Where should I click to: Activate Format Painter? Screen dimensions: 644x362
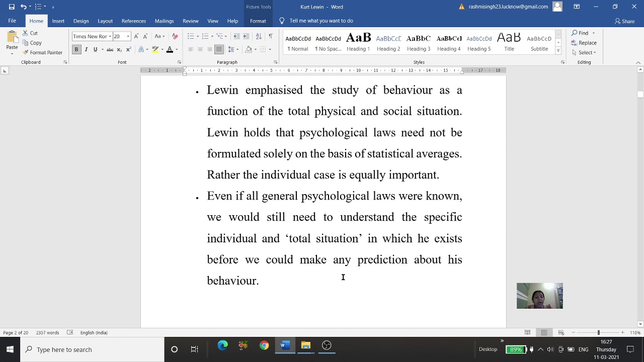pyautogui.click(x=42, y=52)
